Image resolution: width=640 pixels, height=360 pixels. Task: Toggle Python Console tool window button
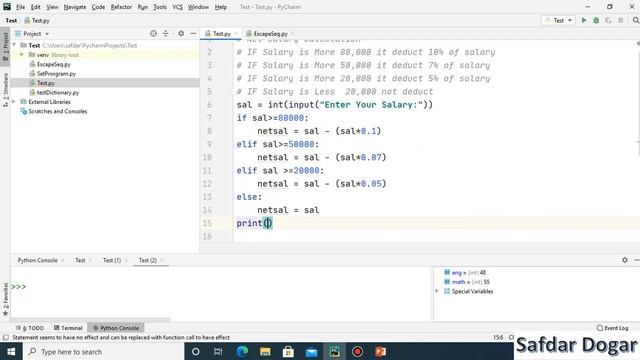(116, 328)
